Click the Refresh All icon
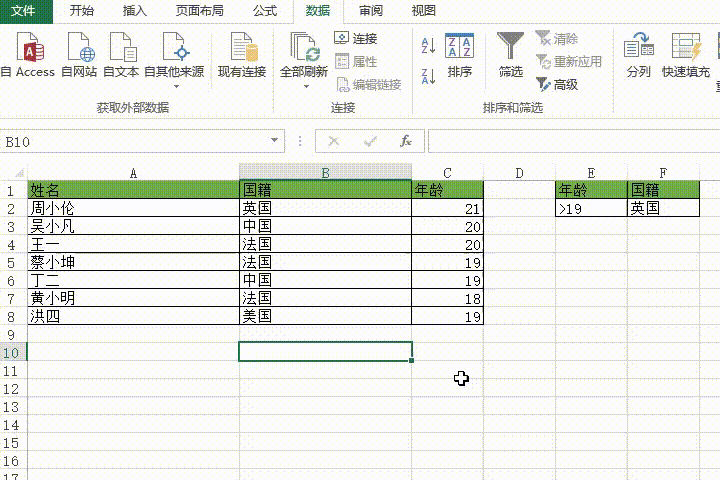 click(x=304, y=48)
